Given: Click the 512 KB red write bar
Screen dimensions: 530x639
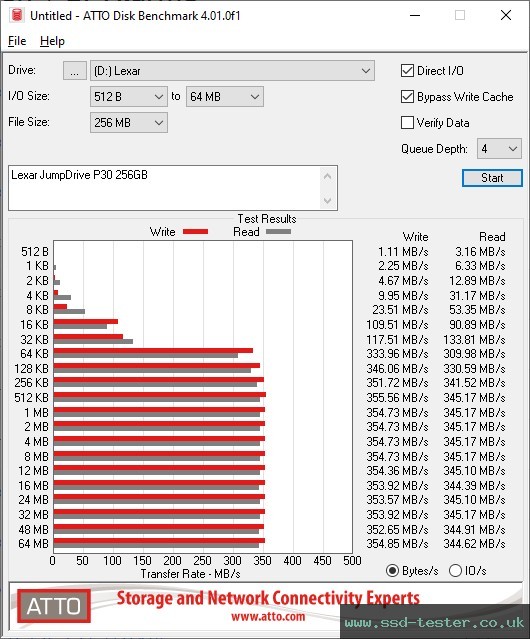Looking at the screenshot, I should (160, 395).
